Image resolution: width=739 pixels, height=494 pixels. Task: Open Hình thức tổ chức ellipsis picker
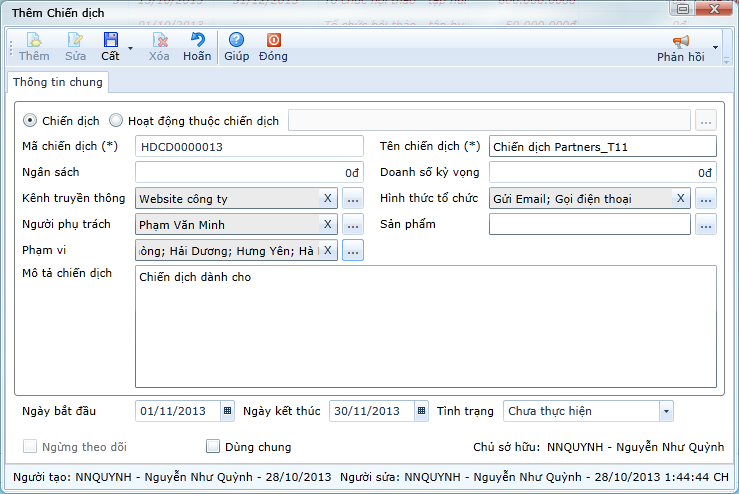click(x=706, y=199)
